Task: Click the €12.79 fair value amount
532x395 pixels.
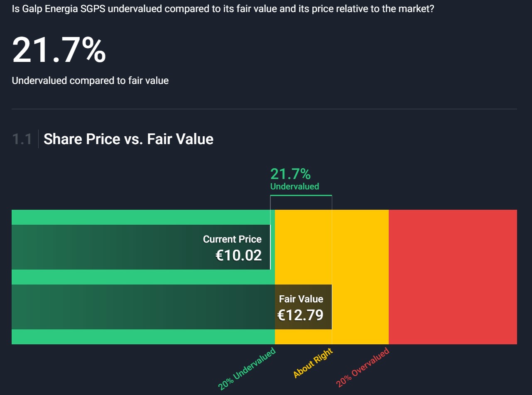Action: coord(300,315)
